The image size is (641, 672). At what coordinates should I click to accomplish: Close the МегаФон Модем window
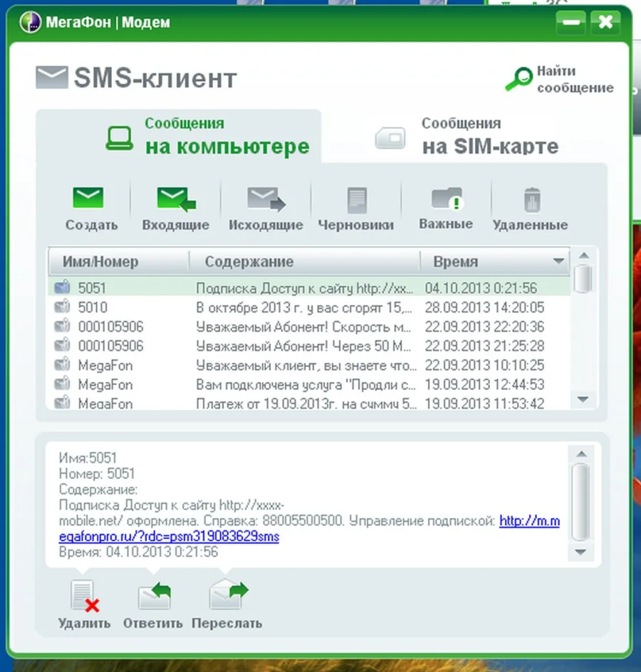(605, 22)
